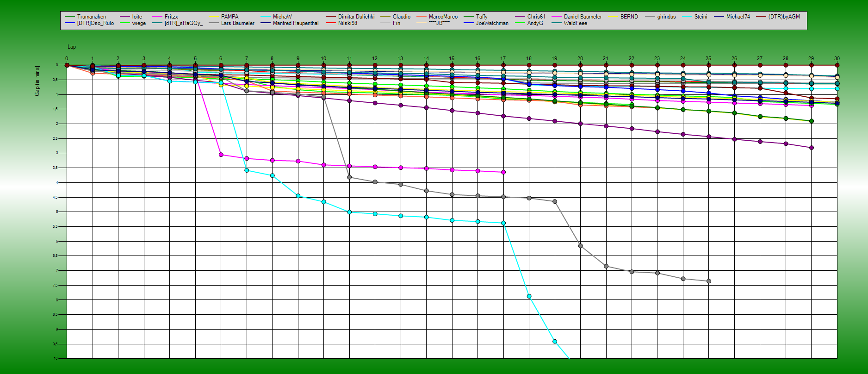Select Fritzx in the legend
868x374 pixels.
165,17
